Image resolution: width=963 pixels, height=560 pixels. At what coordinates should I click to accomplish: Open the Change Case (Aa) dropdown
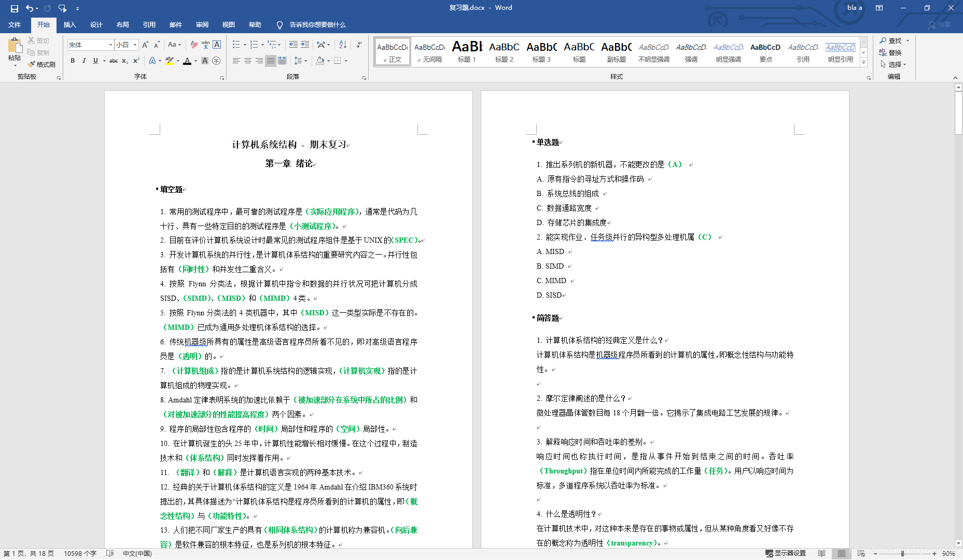175,45
